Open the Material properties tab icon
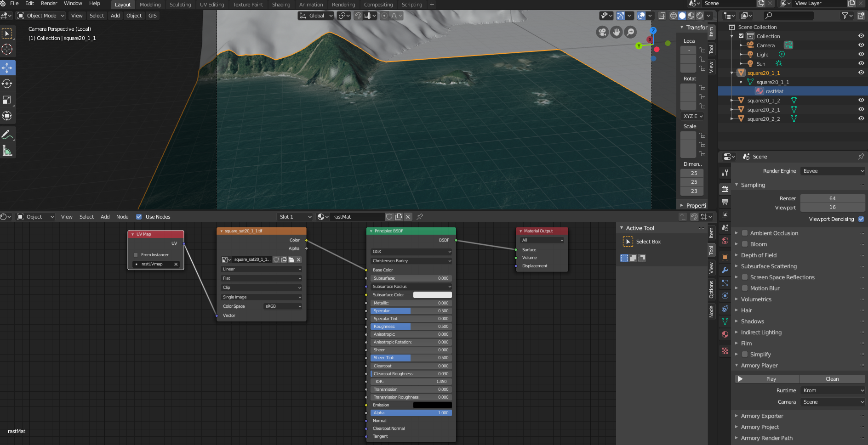Viewport: 868px width, 445px height. [x=725, y=334]
